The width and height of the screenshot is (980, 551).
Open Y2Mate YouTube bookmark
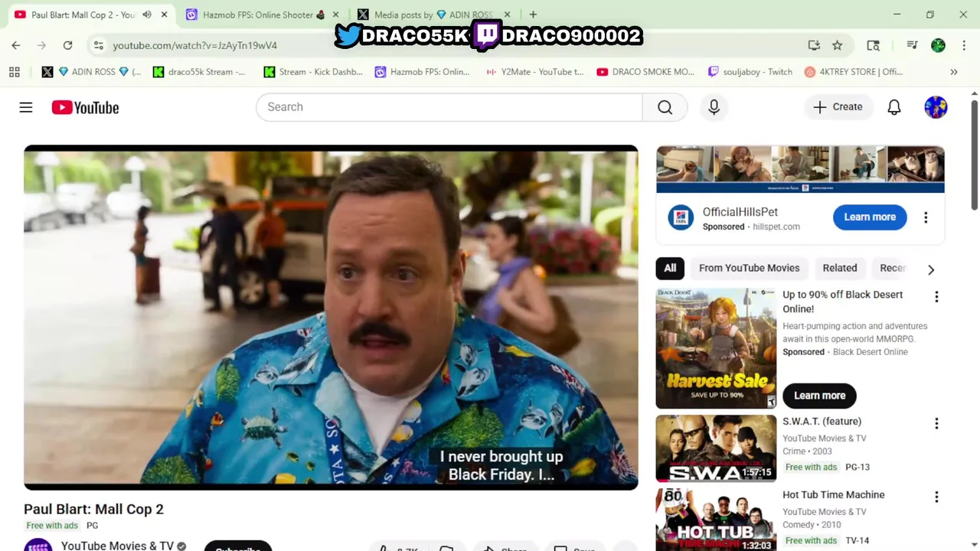[534, 72]
